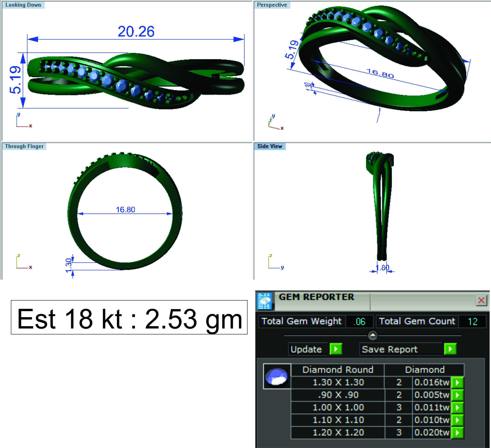The width and height of the screenshot is (491, 448).
Task: Select the '1.10 X 1.10' size cell
Action: pyautogui.click(x=338, y=420)
